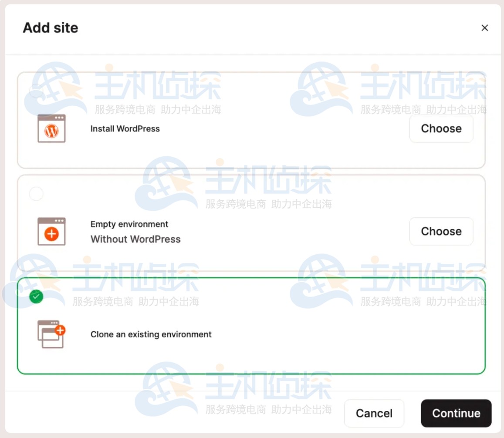This screenshot has height=438, width=504.
Task: Select the Empty environment radio button
Action: coord(36,193)
